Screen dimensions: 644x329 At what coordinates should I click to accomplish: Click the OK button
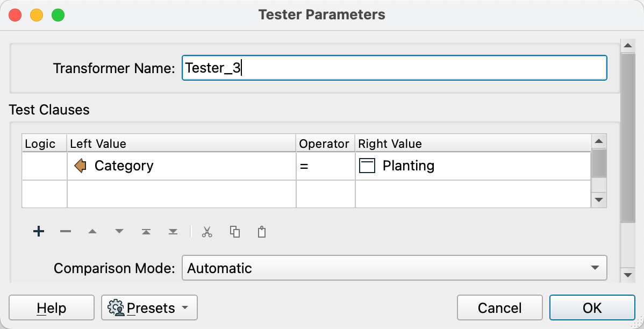592,307
